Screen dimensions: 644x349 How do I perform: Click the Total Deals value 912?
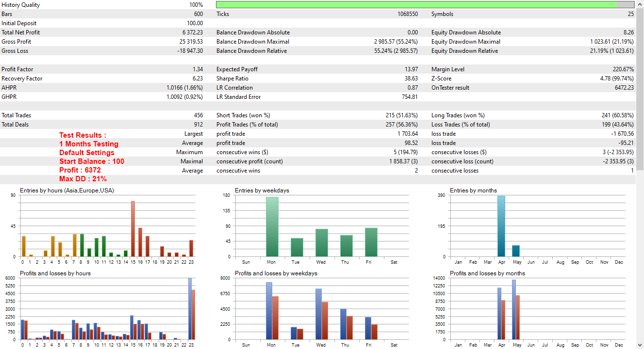click(x=198, y=125)
